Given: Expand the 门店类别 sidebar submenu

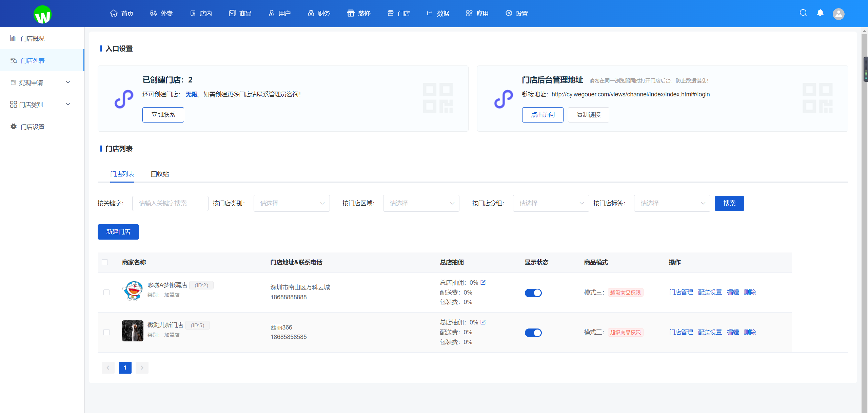Looking at the screenshot, I should [68, 104].
